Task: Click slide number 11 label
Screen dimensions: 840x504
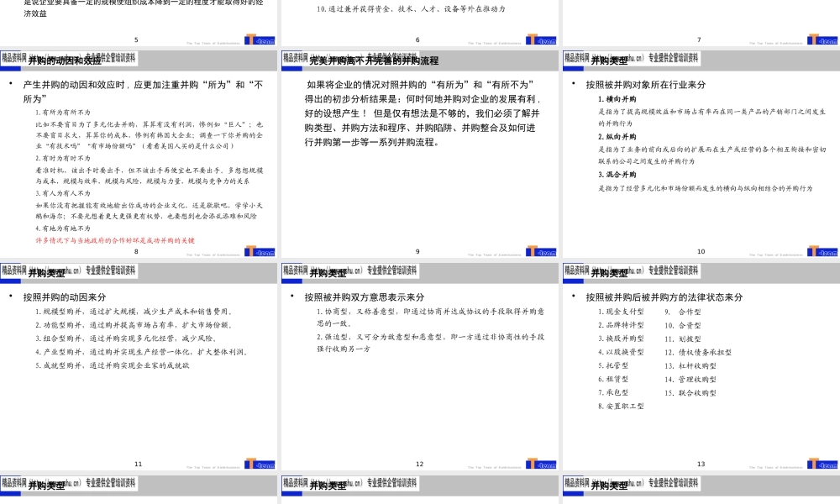Action: click(139, 465)
